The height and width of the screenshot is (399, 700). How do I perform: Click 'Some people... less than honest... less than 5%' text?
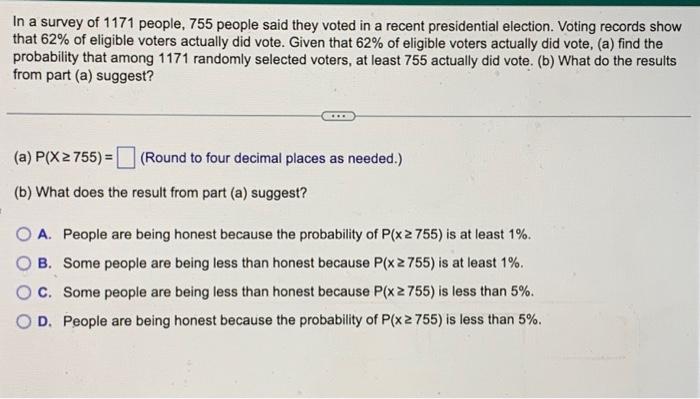[x=298, y=292]
